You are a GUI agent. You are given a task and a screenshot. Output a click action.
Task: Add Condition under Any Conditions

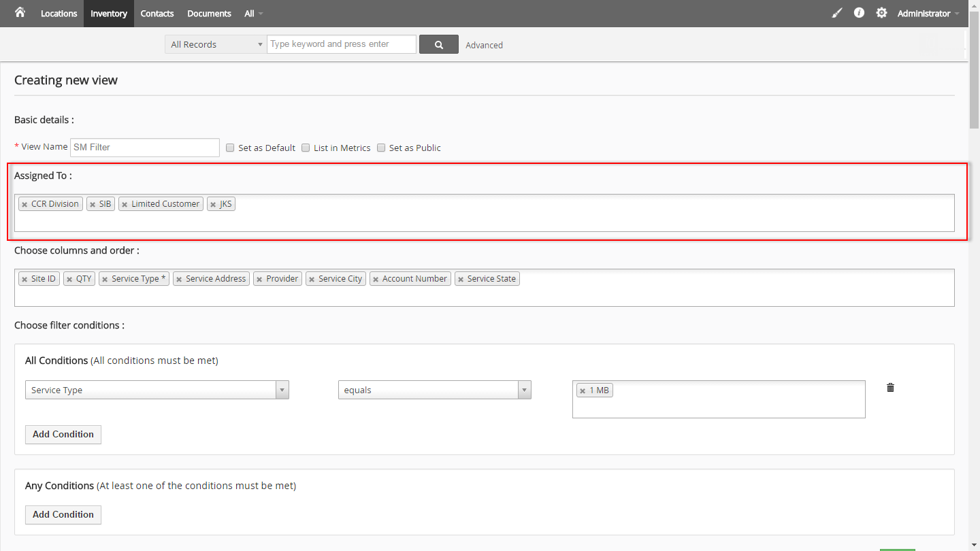[63, 514]
